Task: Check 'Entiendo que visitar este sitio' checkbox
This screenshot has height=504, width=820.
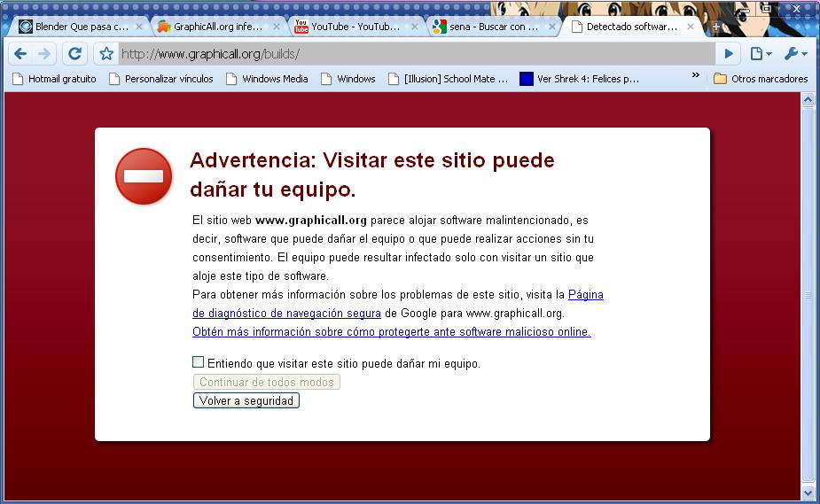Action: pyautogui.click(x=199, y=362)
